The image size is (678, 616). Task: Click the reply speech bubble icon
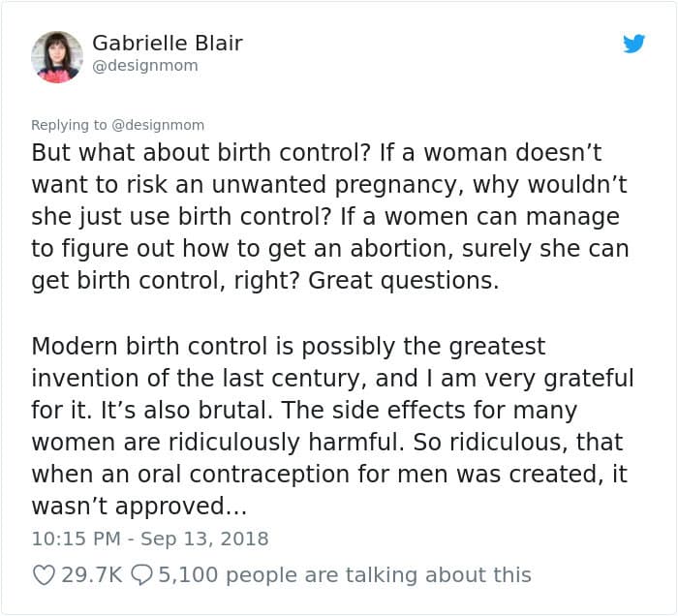tap(141, 575)
